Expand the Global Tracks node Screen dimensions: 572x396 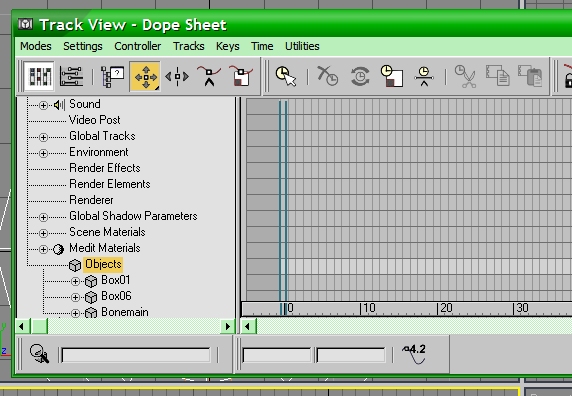pos(43,137)
